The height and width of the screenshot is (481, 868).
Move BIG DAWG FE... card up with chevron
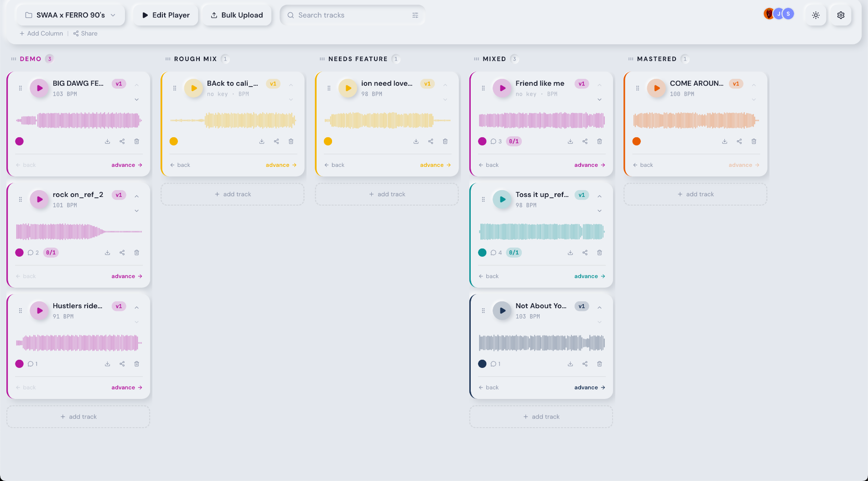pos(136,85)
